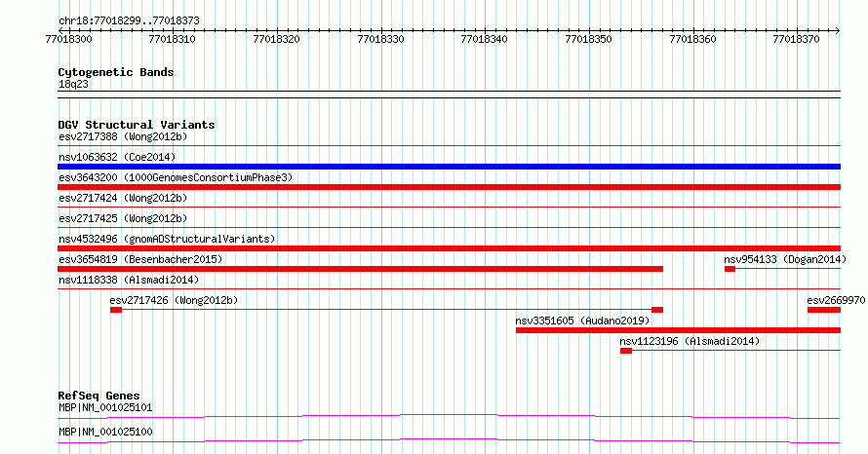Click the 77018350 ruler coordinate
This screenshot has width=868, height=454.
coord(588,39)
